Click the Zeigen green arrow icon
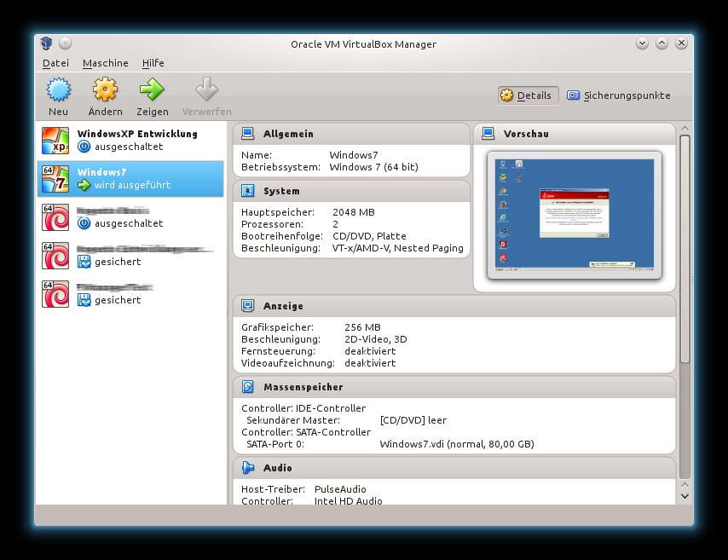 pos(152,89)
